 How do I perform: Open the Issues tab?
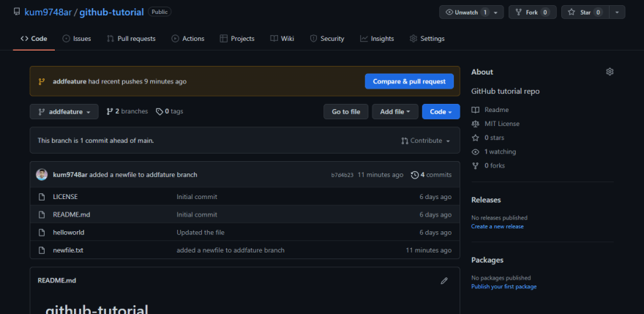77,39
